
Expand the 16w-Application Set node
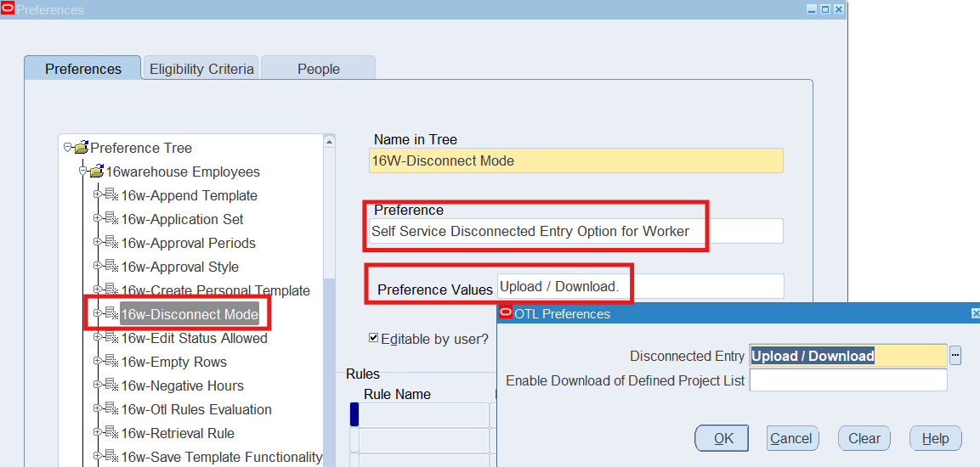(x=98, y=219)
